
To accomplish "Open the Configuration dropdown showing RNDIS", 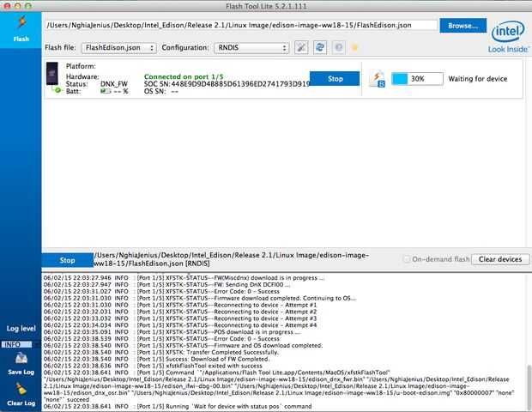I will (251, 48).
